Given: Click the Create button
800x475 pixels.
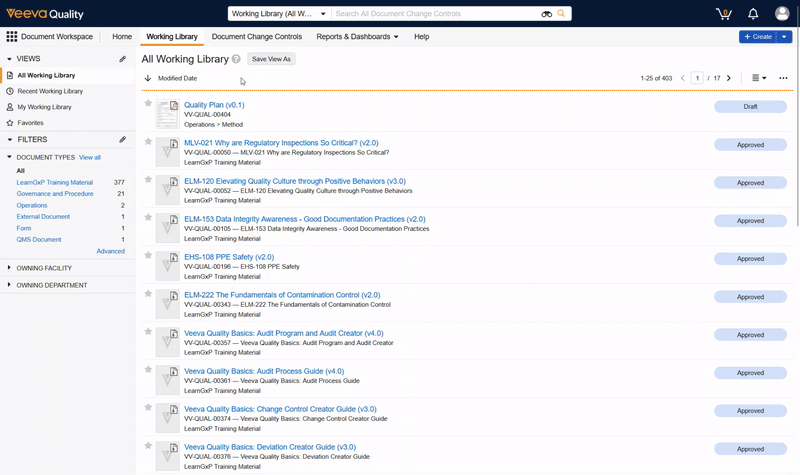Looking at the screenshot, I should [x=758, y=37].
